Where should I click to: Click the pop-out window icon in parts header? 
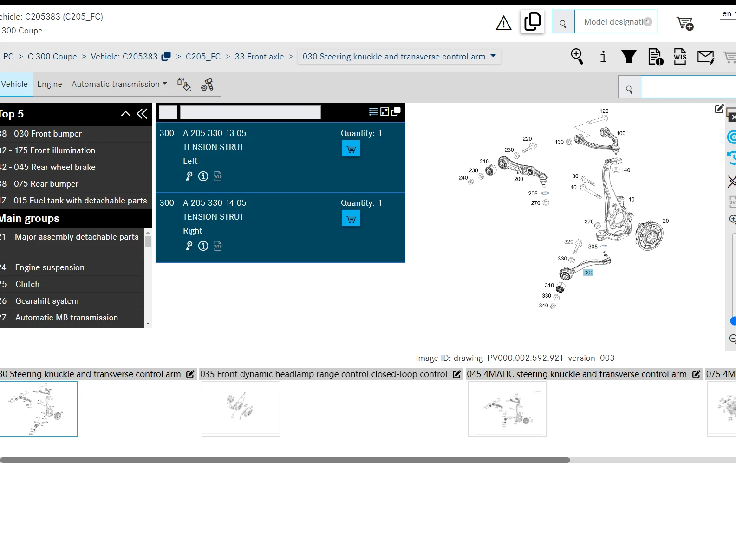point(396,112)
